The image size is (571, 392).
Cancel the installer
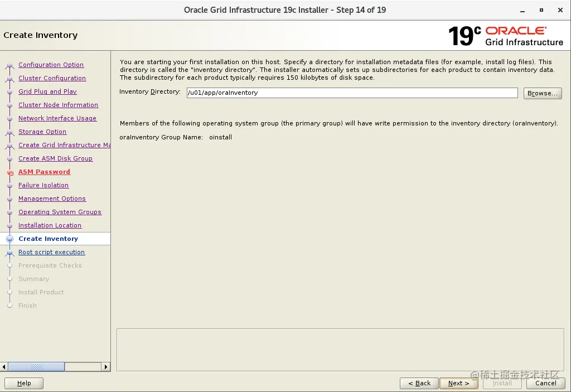545,383
